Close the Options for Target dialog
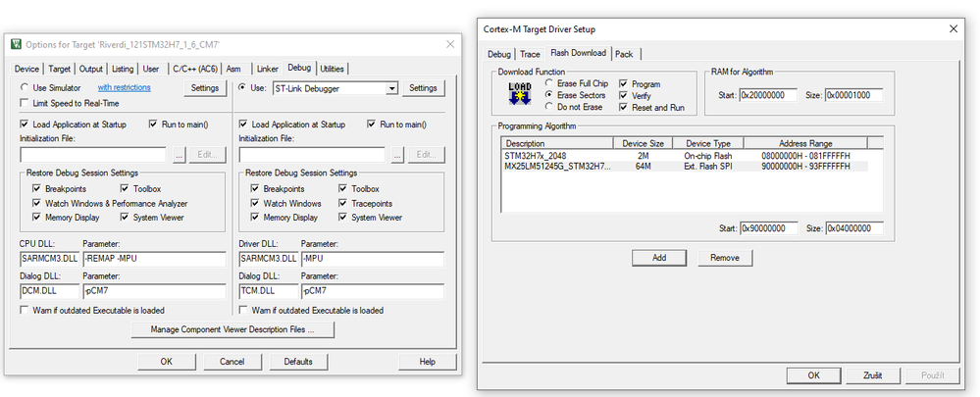 [x=449, y=44]
